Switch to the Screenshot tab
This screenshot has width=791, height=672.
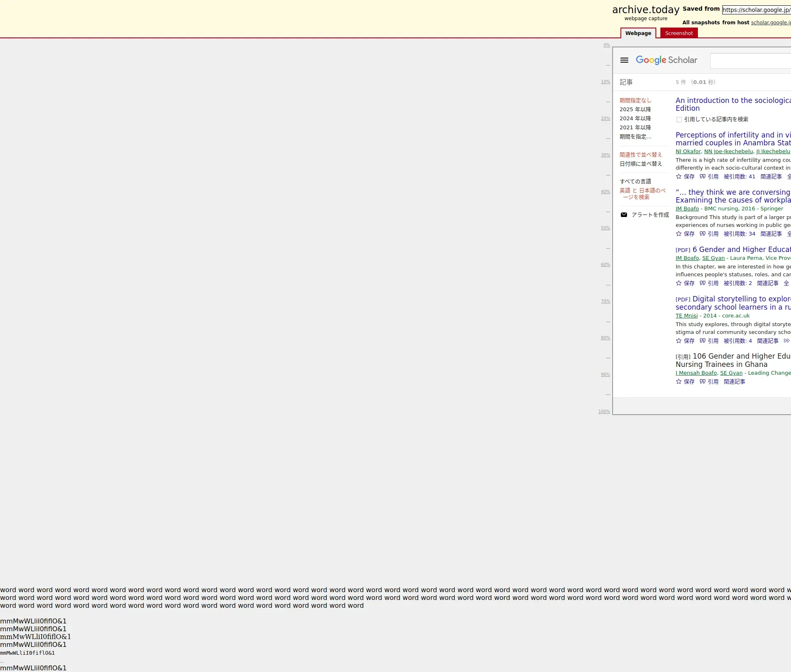click(679, 33)
